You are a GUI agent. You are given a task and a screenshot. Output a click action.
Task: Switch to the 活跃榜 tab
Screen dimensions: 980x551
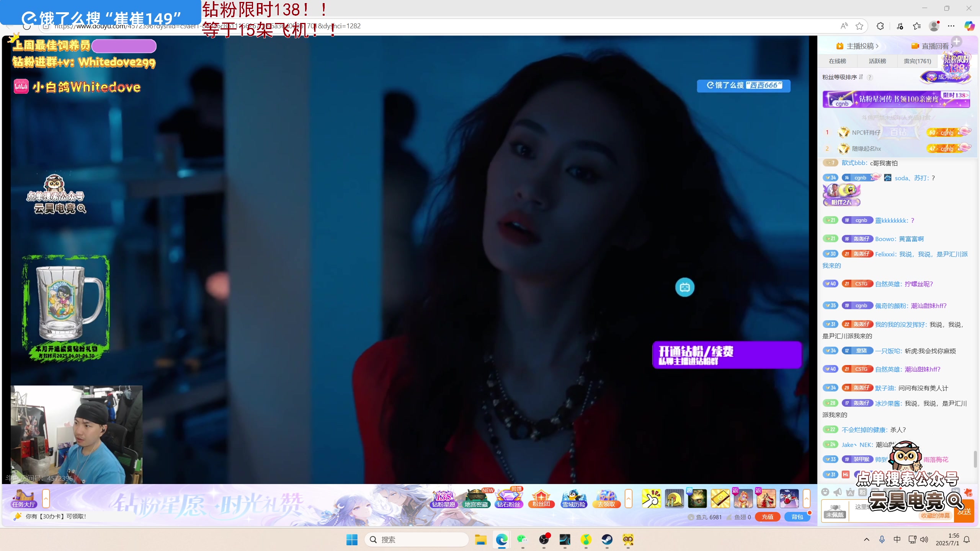877,61
